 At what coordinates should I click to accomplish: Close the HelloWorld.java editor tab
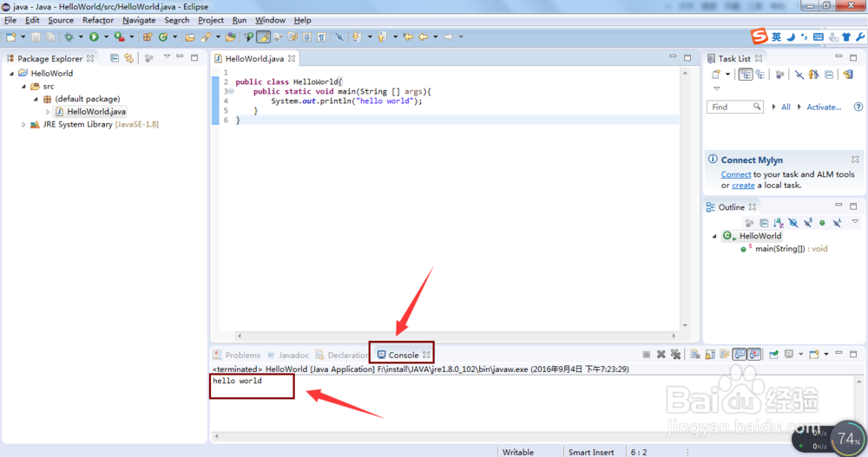point(292,59)
